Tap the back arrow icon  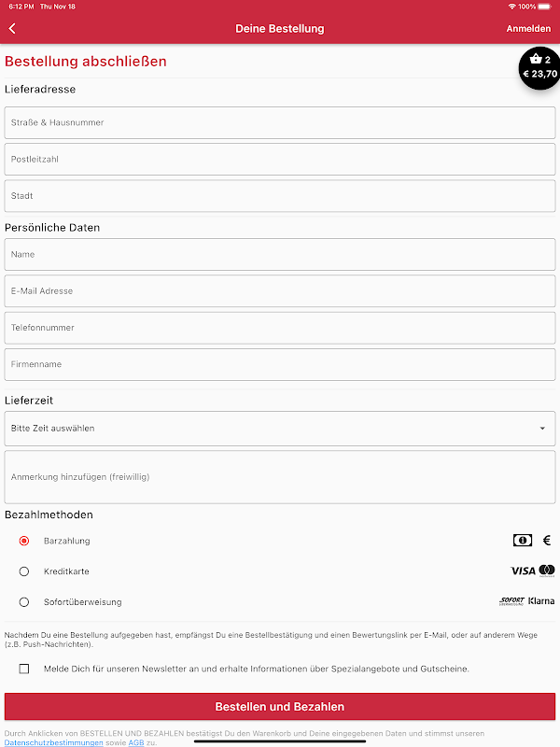12,29
